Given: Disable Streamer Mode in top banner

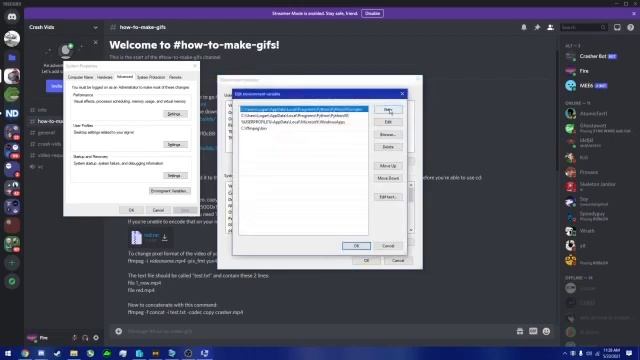Looking at the screenshot, I should click(x=372, y=13).
